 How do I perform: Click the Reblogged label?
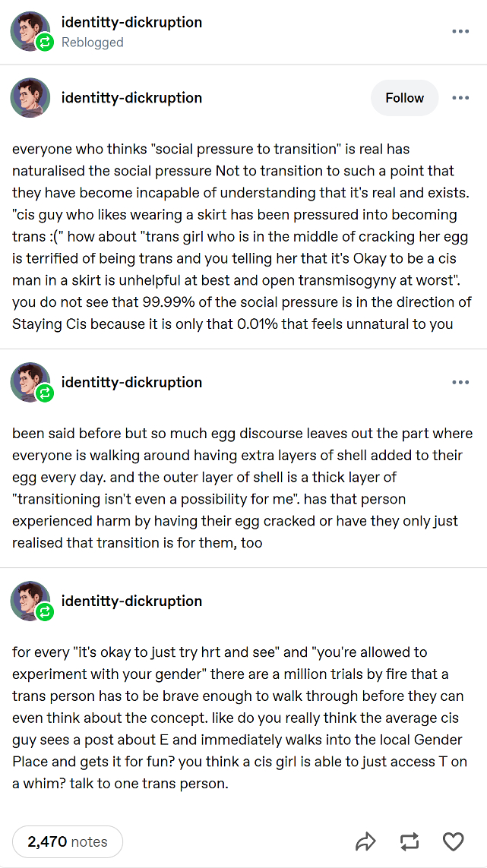(92, 43)
